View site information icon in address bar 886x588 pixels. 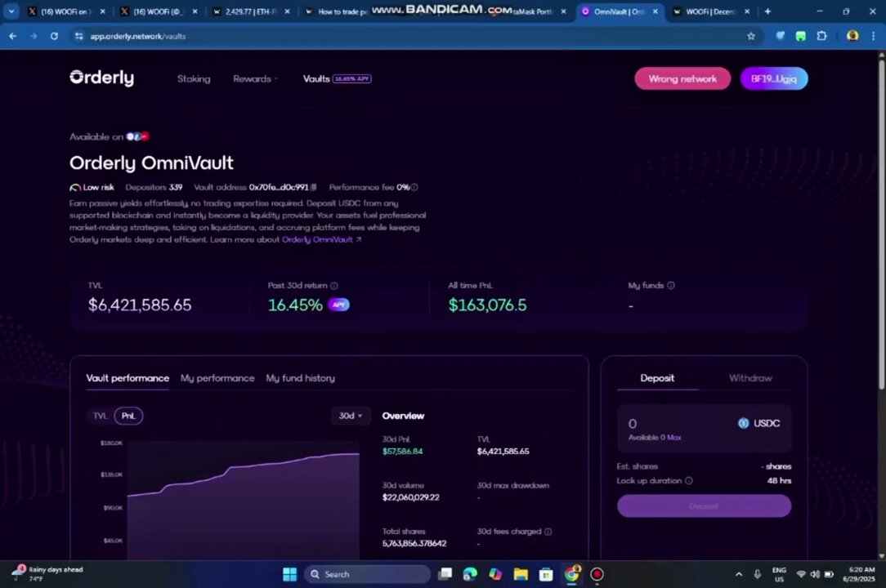point(79,36)
